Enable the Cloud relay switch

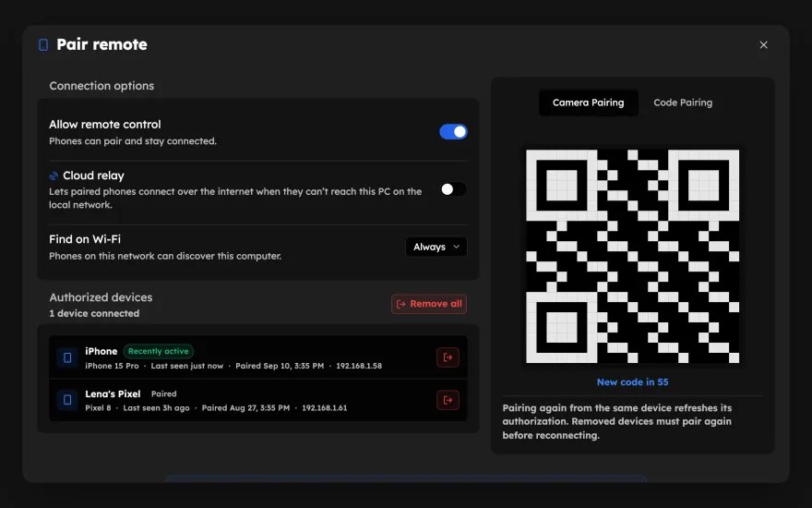[454, 189]
